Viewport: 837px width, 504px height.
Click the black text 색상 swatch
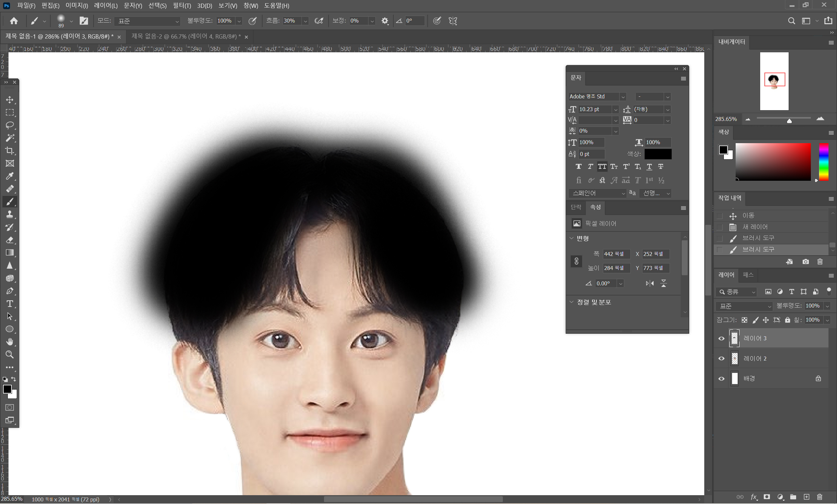(658, 154)
